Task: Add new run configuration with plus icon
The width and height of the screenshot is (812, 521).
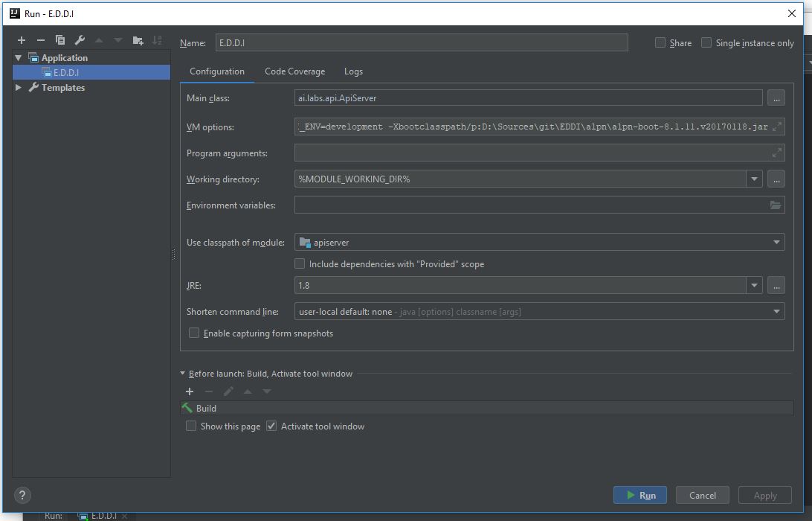Action: pyautogui.click(x=22, y=40)
